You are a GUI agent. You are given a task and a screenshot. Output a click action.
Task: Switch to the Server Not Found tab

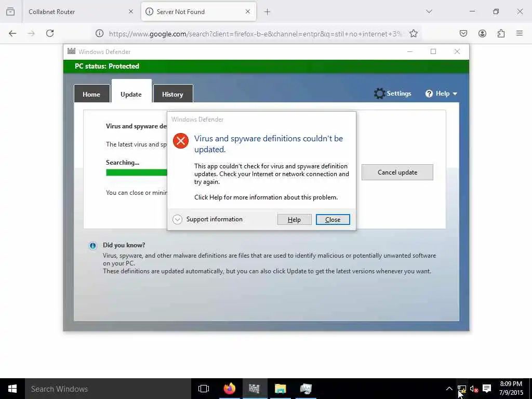(x=198, y=11)
